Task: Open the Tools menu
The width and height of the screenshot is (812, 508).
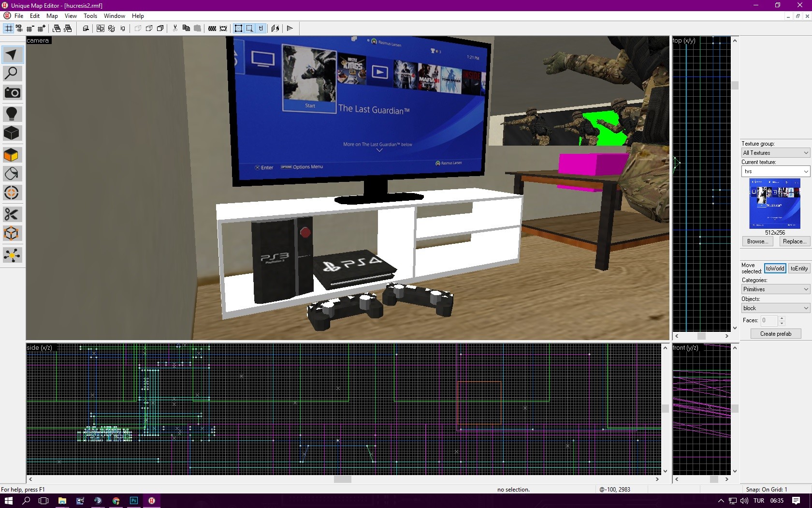Action: (x=90, y=16)
